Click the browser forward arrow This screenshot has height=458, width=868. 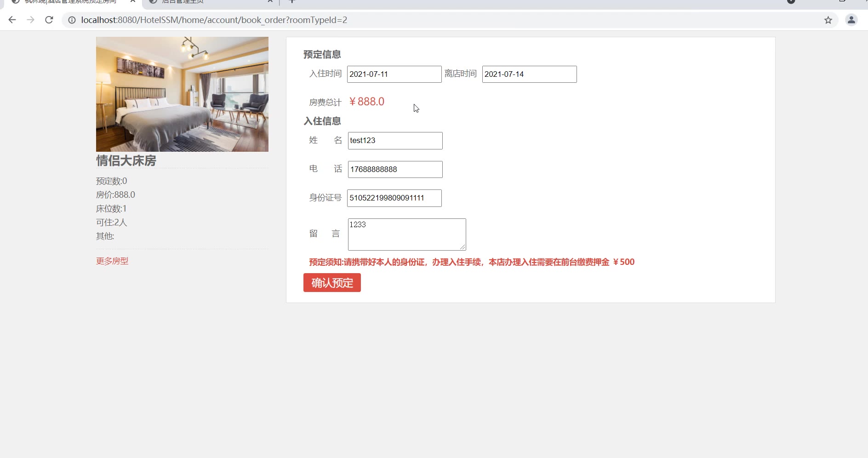click(x=30, y=20)
